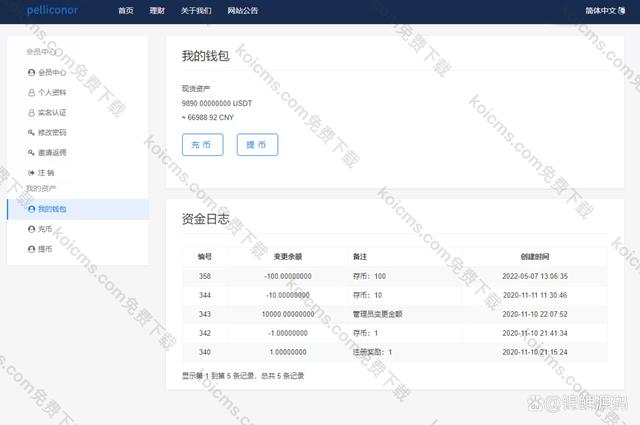The width and height of the screenshot is (640, 425).
Task: Click the 会员中心 user icon in sidebar
Action: 31,73
